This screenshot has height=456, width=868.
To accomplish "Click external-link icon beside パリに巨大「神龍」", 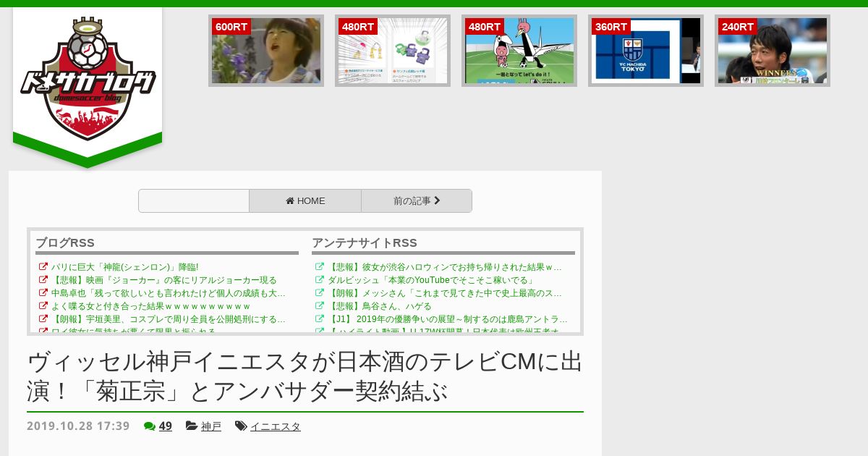I will click(x=43, y=267).
